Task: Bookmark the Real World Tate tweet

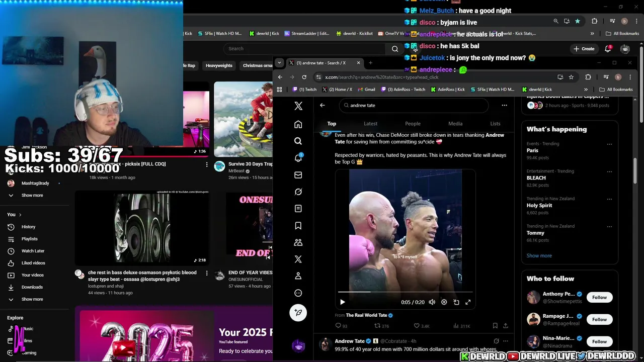Action: point(495,326)
